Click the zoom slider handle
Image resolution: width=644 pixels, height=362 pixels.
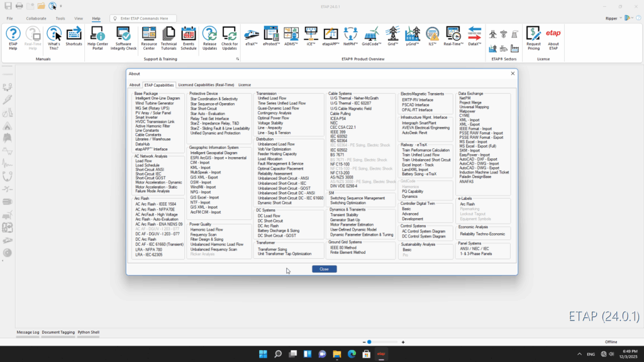pos(369,342)
